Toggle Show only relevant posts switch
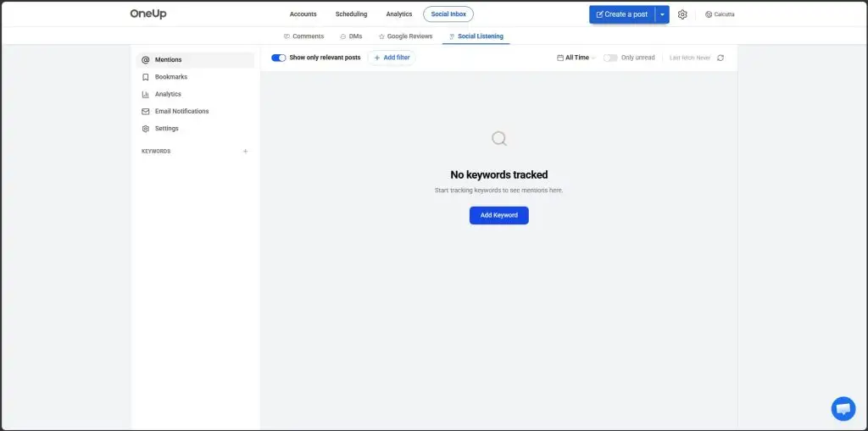 coord(278,58)
